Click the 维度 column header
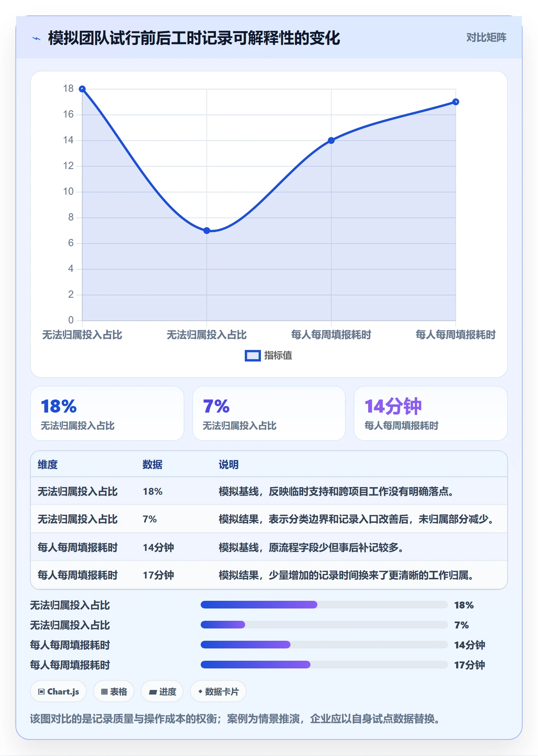This screenshot has width=538, height=756. pos(48,464)
